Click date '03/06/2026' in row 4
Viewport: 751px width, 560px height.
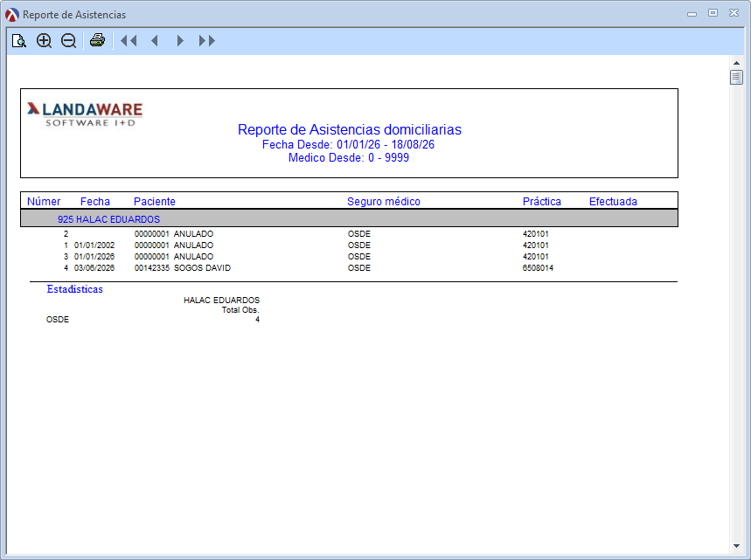[94, 268]
